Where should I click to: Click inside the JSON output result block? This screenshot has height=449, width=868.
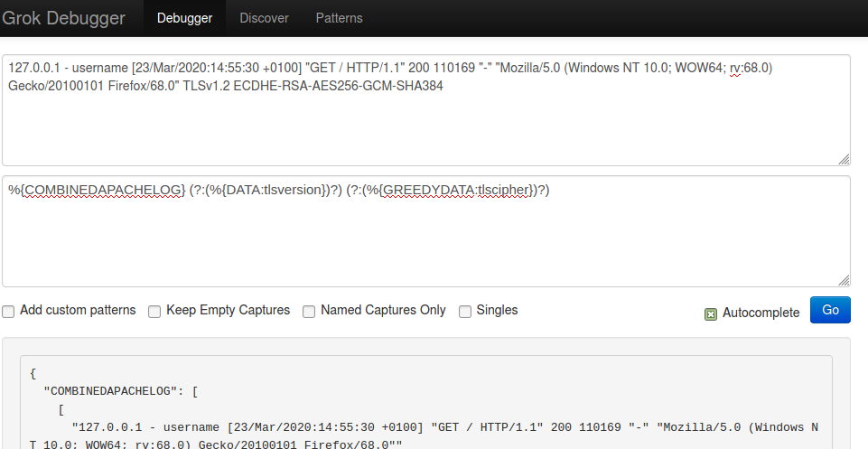coord(426,403)
